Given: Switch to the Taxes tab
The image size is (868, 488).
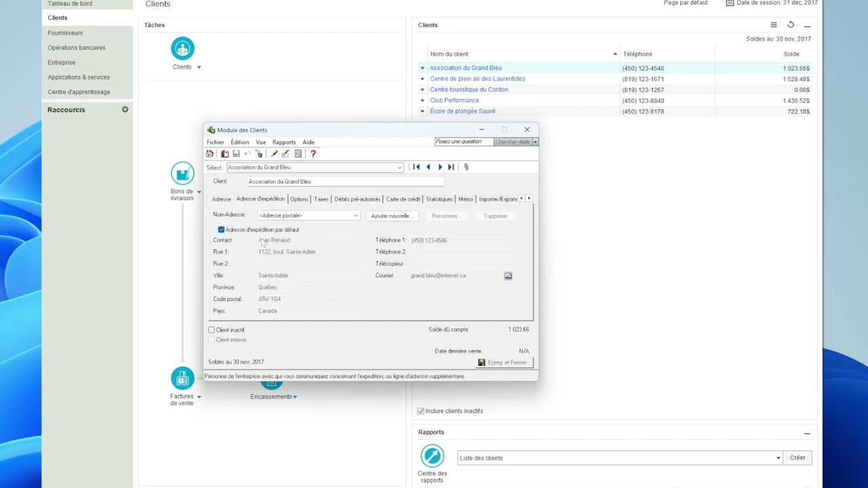Looking at the screenshot, I should [x=321, y=199].
